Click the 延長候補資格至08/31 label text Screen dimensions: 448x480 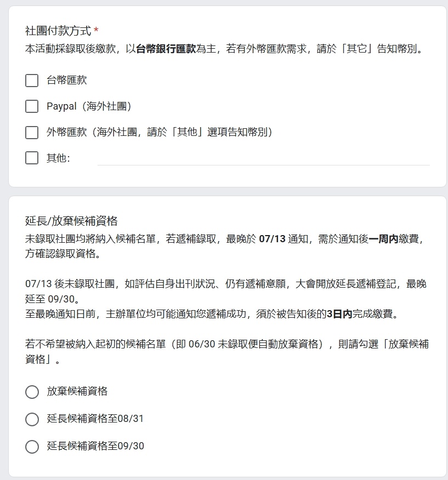pyautogui.click(x=95, y=419)
